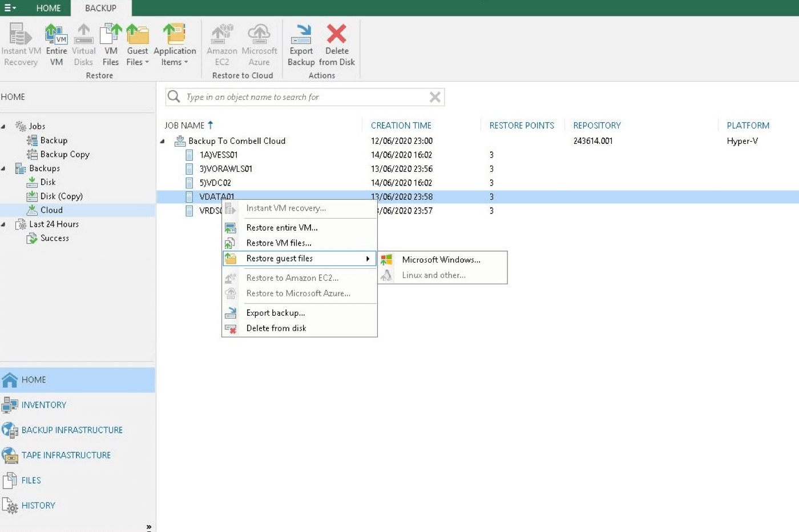
Task: Open the main application menu button
Action: (10, 8)
